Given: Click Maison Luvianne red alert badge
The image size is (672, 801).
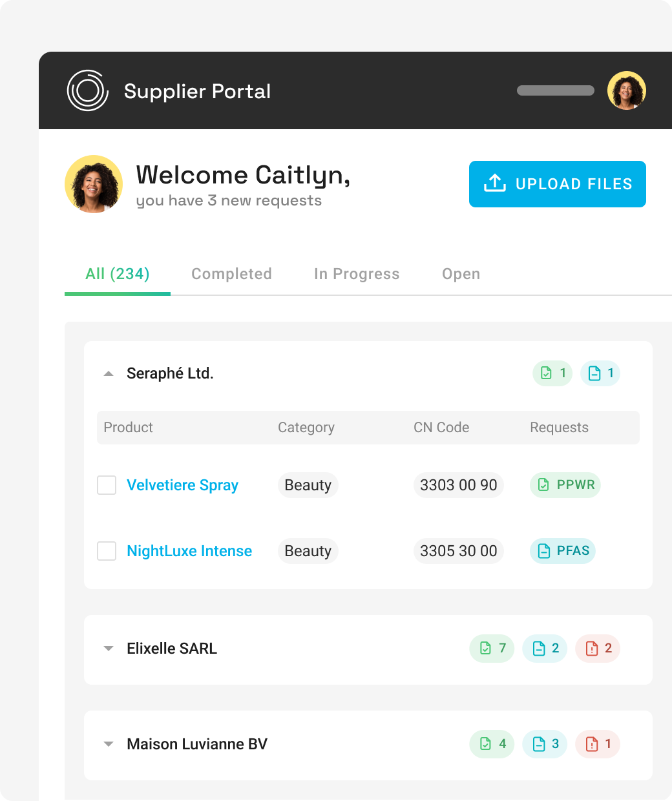Looking at the screenshot, I should point(598,744).
